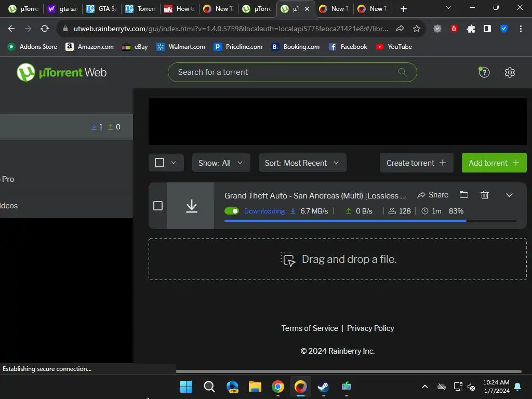
Task: Launch File Explorer from taskbar
Action: (x=255, y=387)
